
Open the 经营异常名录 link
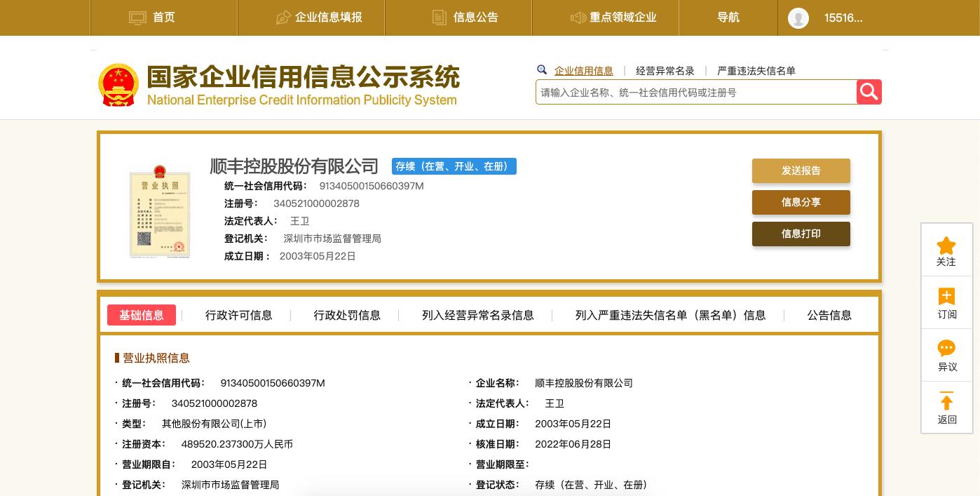[665, 71]
